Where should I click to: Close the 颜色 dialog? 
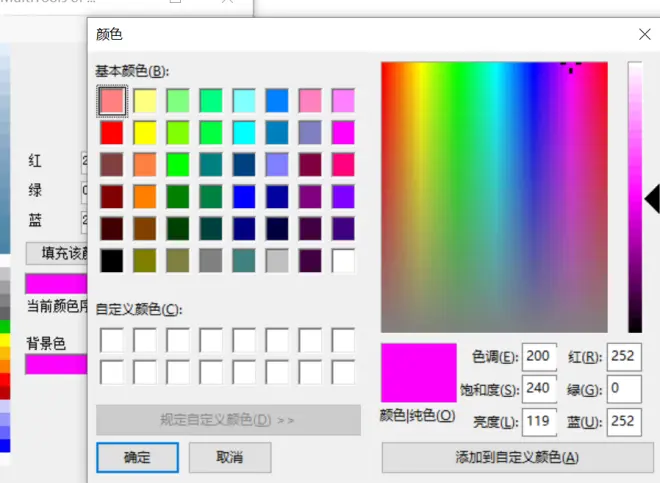644,34
